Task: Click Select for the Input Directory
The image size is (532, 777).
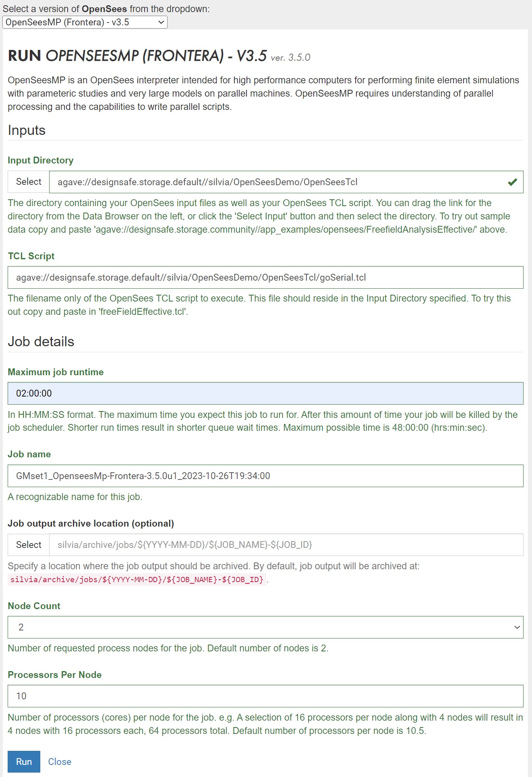Action: [28, 182]
